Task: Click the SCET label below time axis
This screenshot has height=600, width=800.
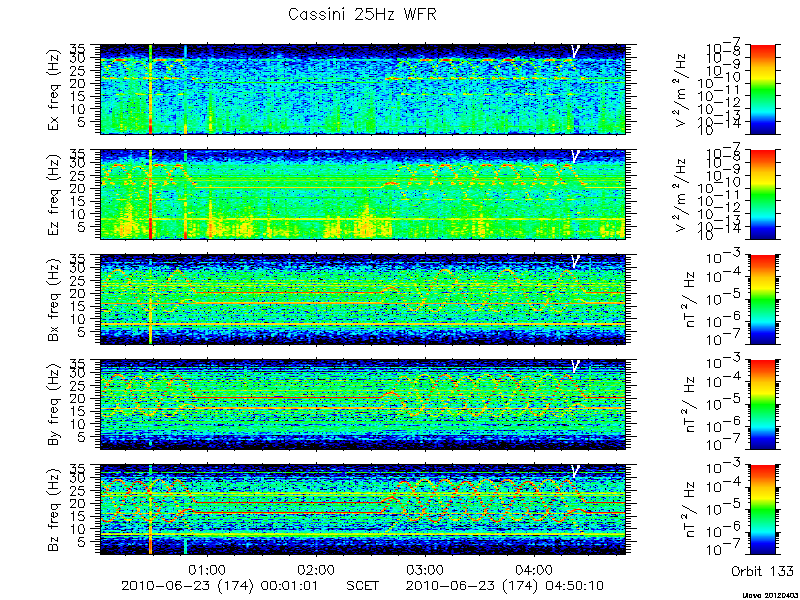Action: pos(362,585)
